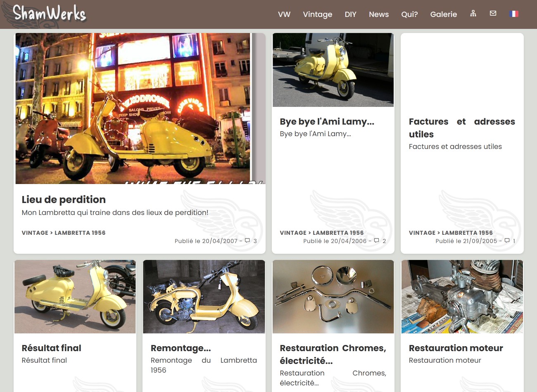Open the Galerie page
Image resolution: width=537 pixels, height=392 pixels.
pos(443,14)
